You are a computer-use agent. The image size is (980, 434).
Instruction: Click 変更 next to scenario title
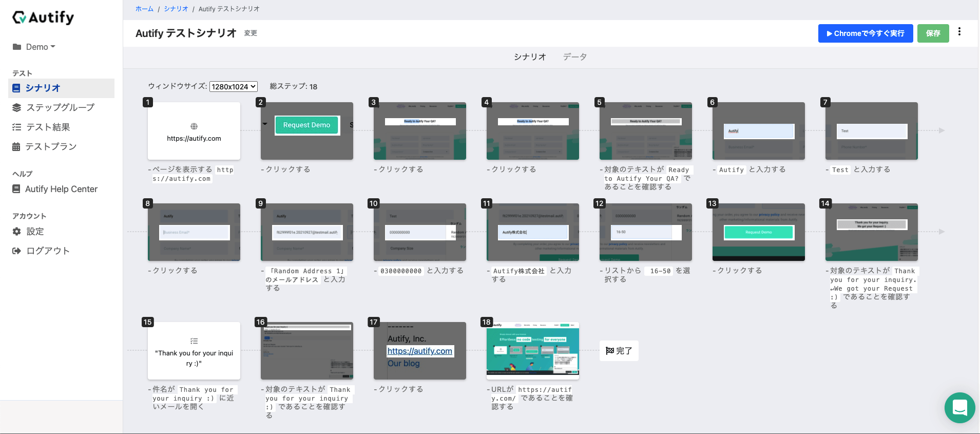251,33
